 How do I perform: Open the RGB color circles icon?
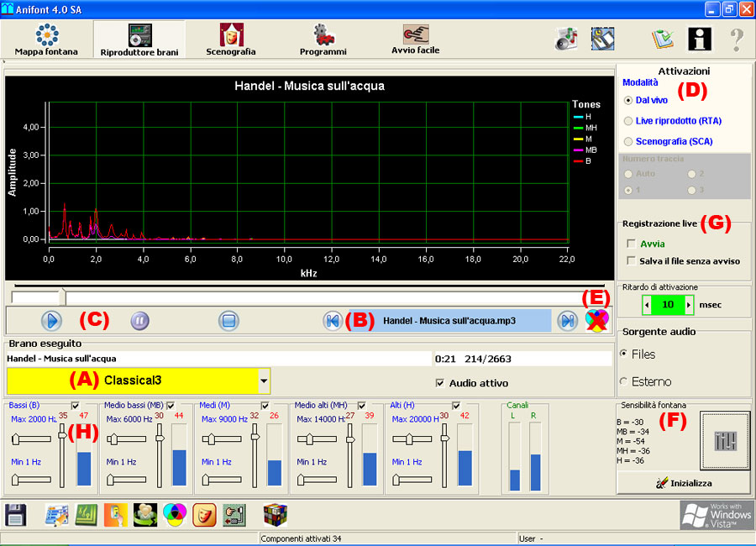tap(175, 515)
